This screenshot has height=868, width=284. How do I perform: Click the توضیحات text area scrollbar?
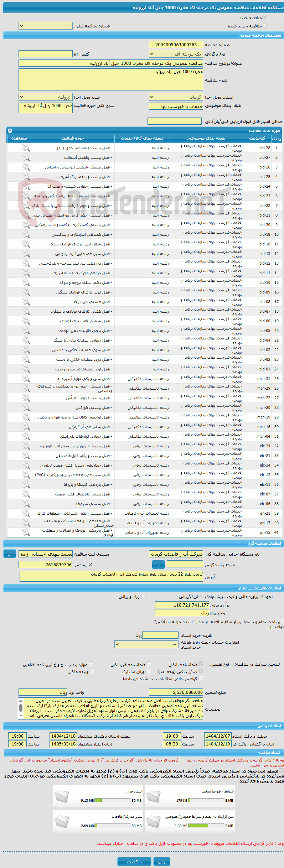pos(21,708)
